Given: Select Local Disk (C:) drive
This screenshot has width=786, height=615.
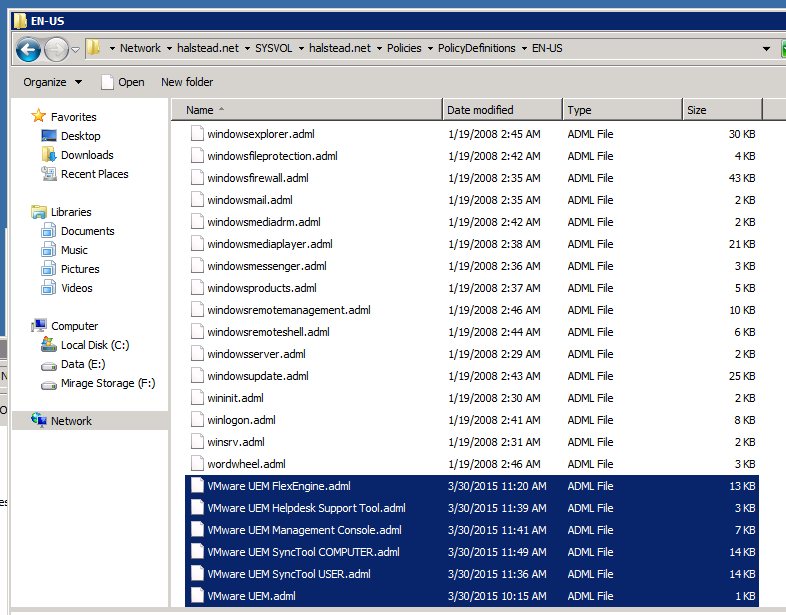Looking at the screenshot, I should coord(95,345).
